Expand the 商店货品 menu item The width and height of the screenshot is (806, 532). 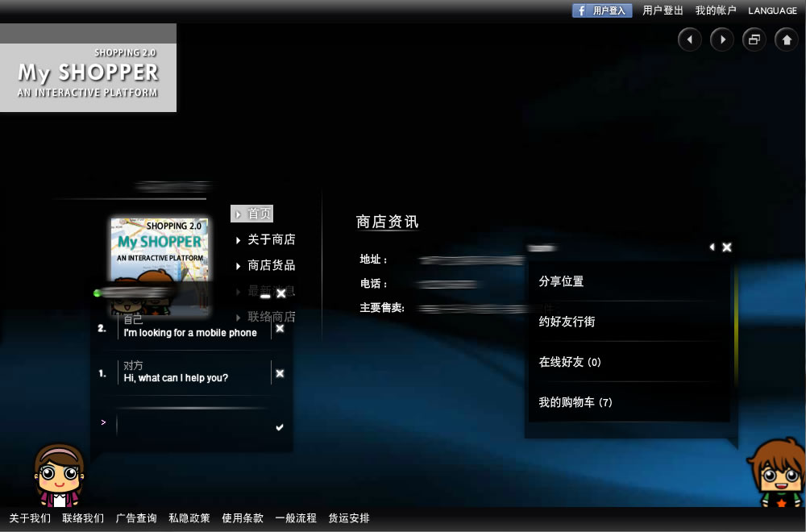click(x=271, y=265)
